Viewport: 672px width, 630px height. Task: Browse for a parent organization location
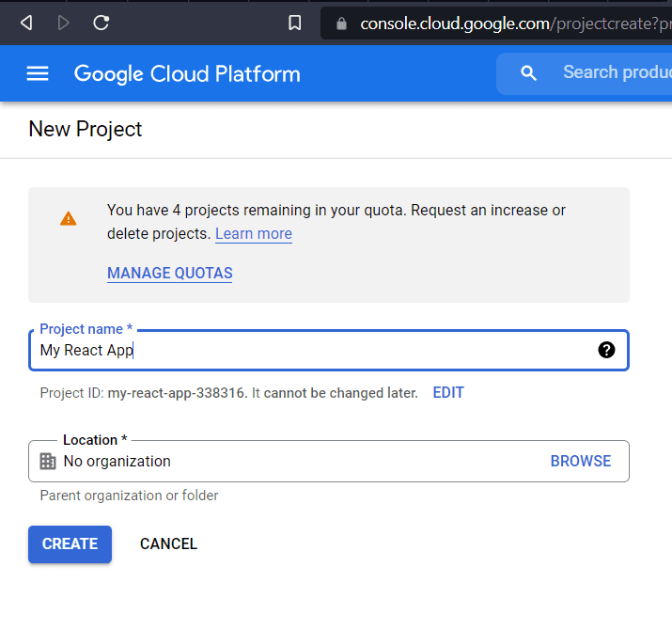580,461
